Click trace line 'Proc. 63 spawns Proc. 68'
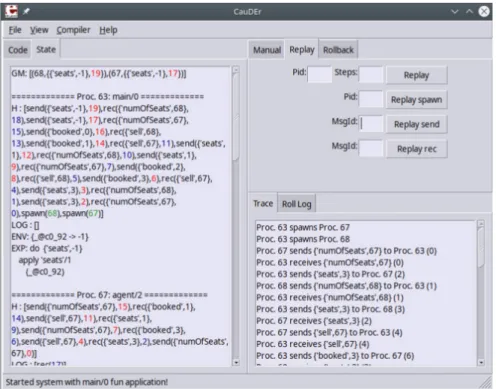The width and height of the screenshot is (496, 389). (303, 239)
